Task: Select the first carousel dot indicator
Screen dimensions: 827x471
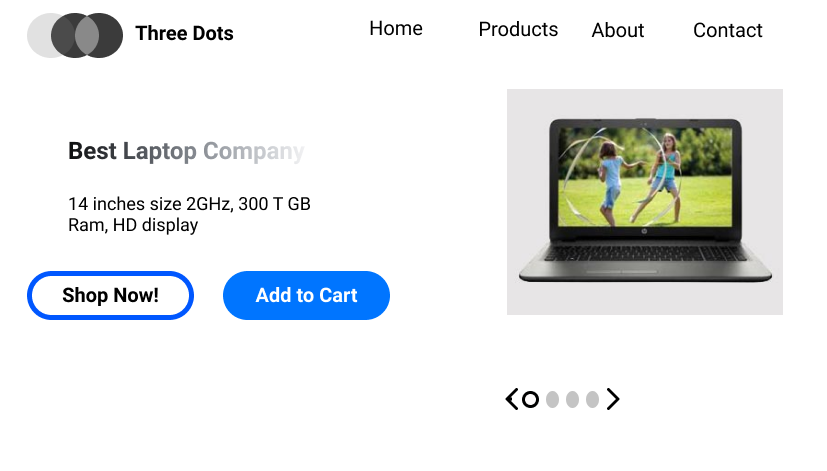Action: tap(531, 400)
